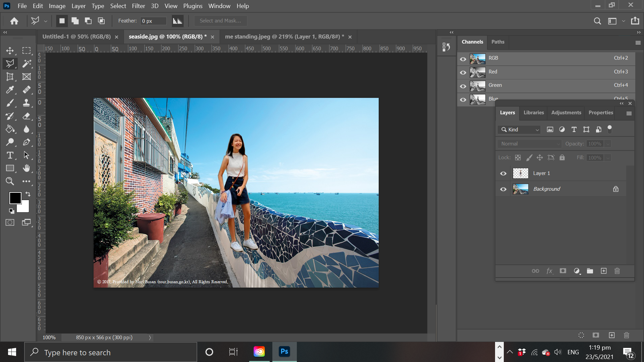Image resolution: width=644 pixels, height=362 pixels.
Task: Select the Blur tool
Action: pyautogui.click(x=26, y=129)
